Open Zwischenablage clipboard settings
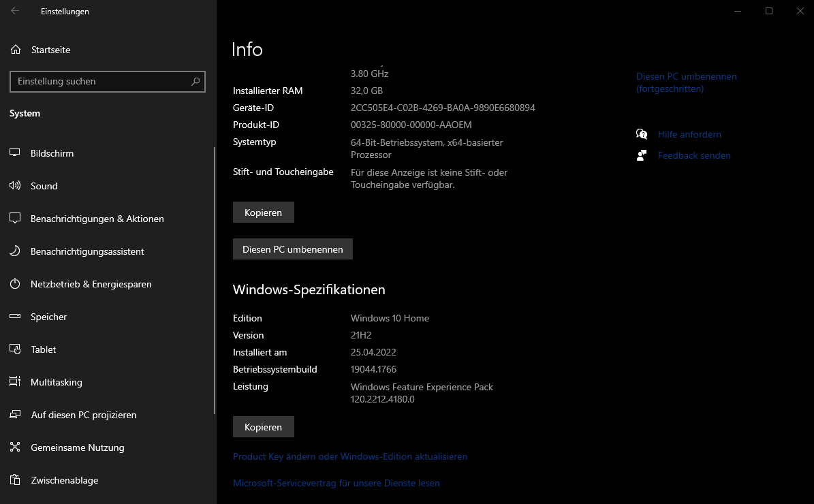814x504 pixels. point(64,480)
